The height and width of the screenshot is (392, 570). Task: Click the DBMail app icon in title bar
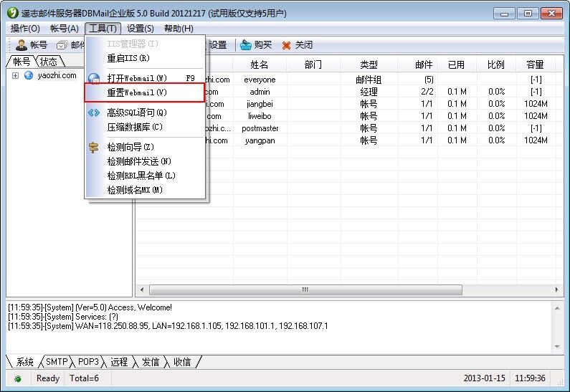(x=12, y=13)
